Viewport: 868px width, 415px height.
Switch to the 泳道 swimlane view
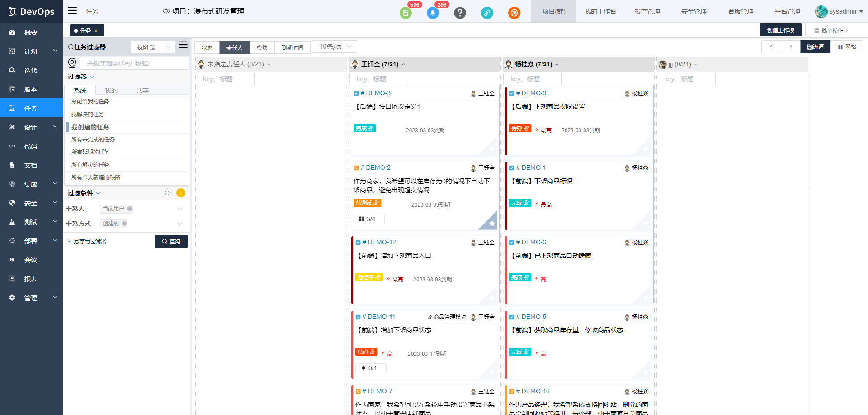pos(815,47)
